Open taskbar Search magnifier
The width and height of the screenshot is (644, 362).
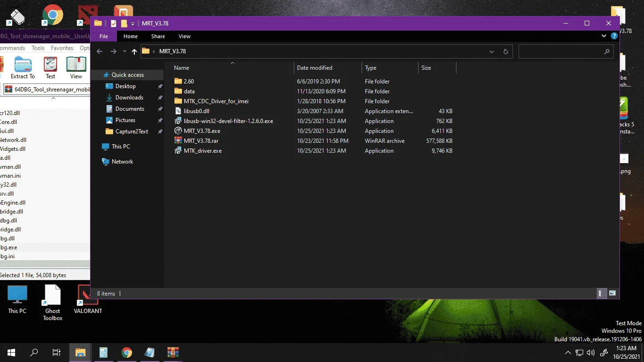click(x=34, y=352)
